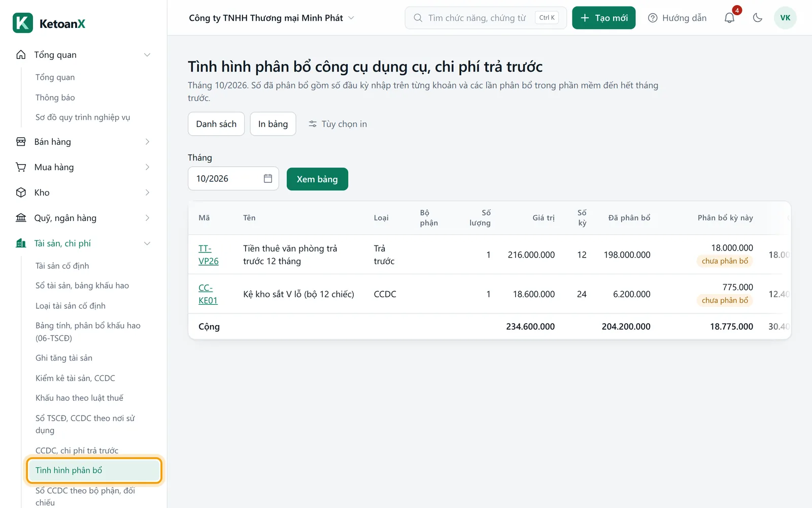Click the In bảng button

point(273,124)
